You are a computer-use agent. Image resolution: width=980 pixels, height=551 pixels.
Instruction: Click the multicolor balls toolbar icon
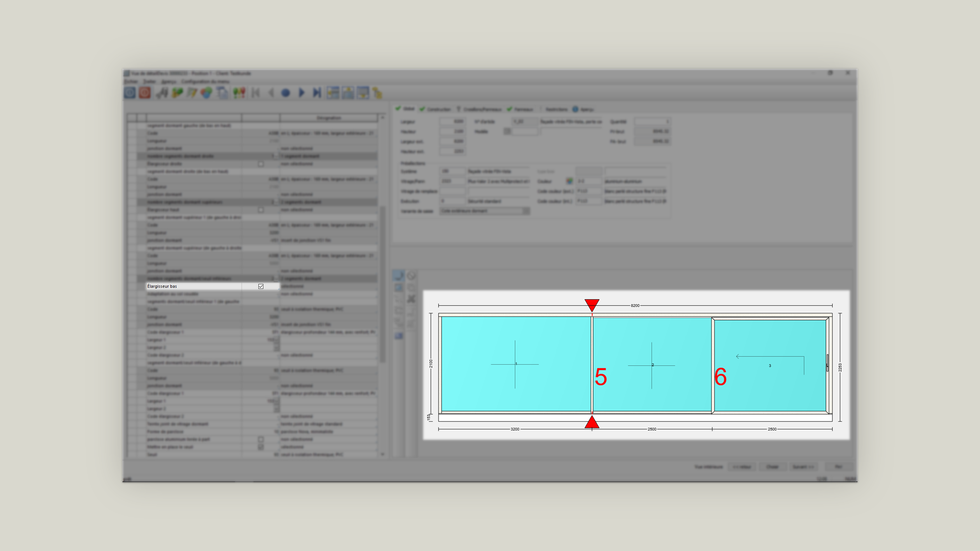pyautogui.click(x=206, y=93)
